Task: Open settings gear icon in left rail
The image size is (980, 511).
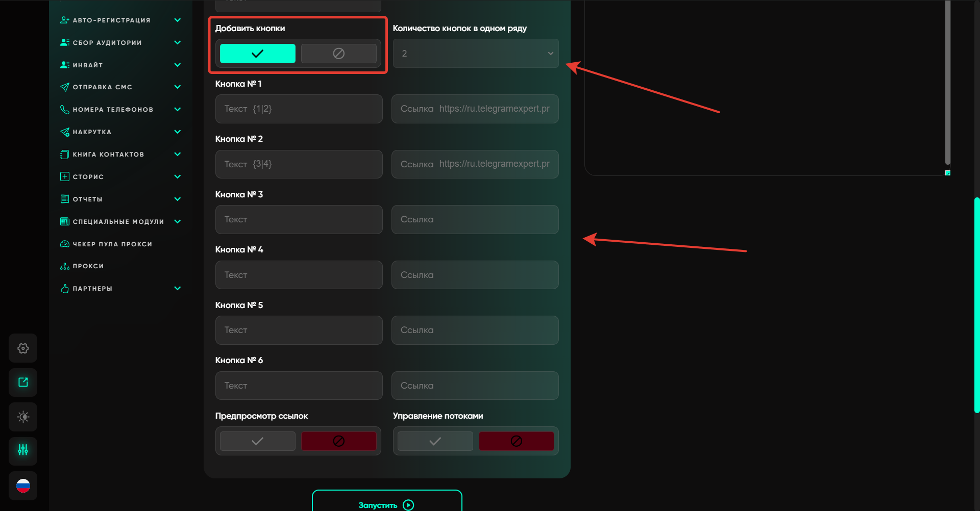Action: (23, 348)
